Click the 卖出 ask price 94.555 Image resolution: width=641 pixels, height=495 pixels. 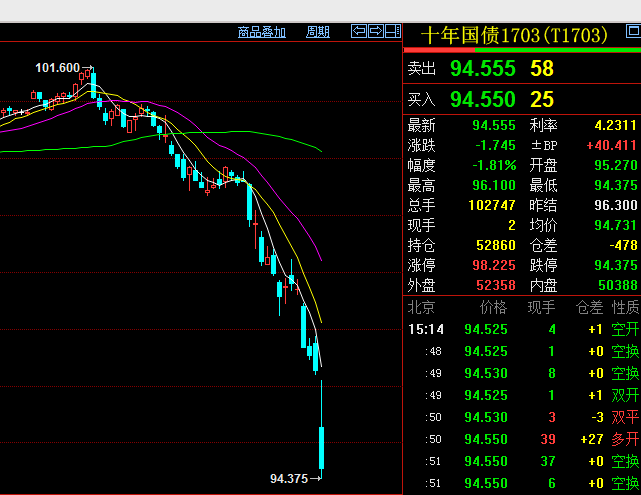[483, 68]
